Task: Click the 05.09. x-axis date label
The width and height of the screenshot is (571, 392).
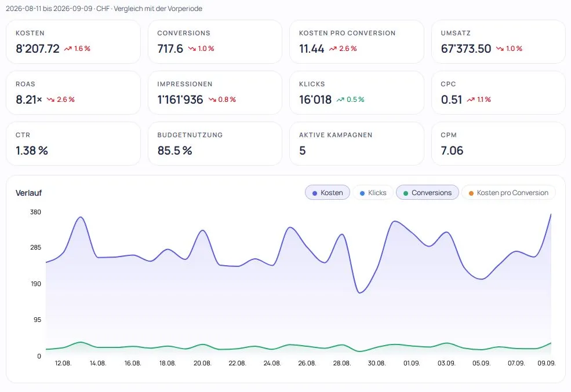Action: point(481,363)
